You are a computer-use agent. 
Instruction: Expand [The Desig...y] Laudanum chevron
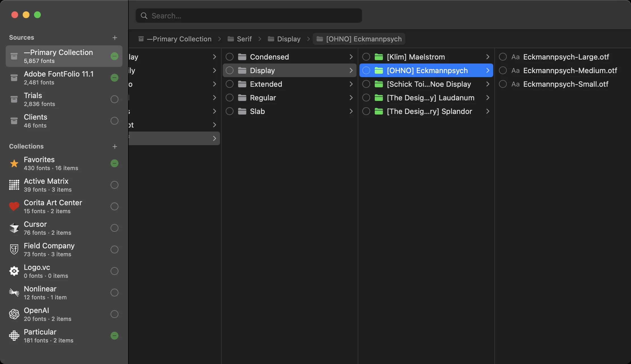488,98
